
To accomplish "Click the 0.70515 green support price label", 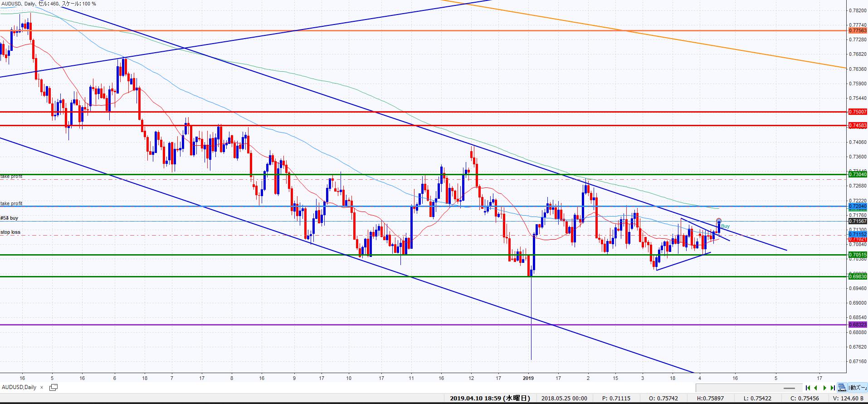I will [857, 255].
